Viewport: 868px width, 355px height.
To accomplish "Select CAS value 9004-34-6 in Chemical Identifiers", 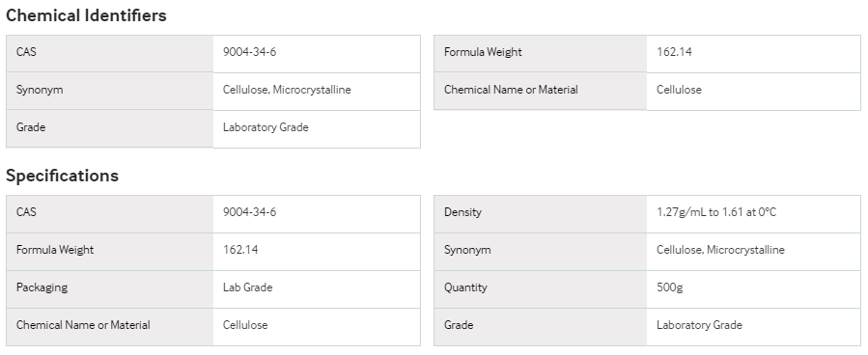I will 250,52.
